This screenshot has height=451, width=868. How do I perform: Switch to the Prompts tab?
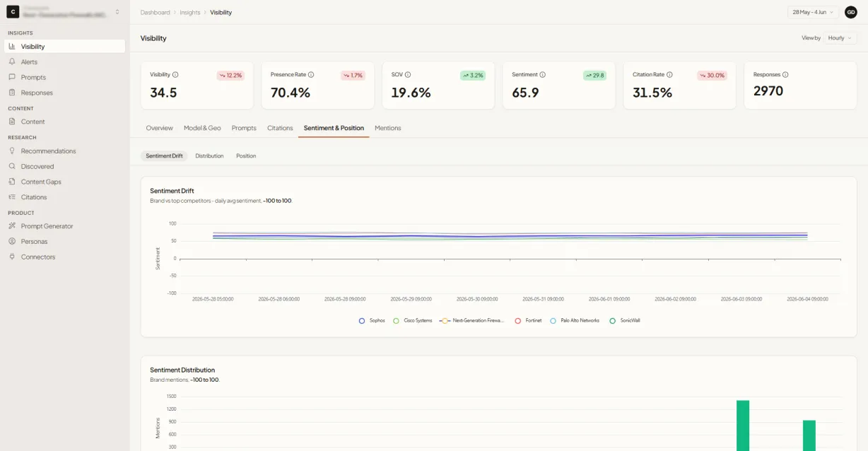coord(244,128)
